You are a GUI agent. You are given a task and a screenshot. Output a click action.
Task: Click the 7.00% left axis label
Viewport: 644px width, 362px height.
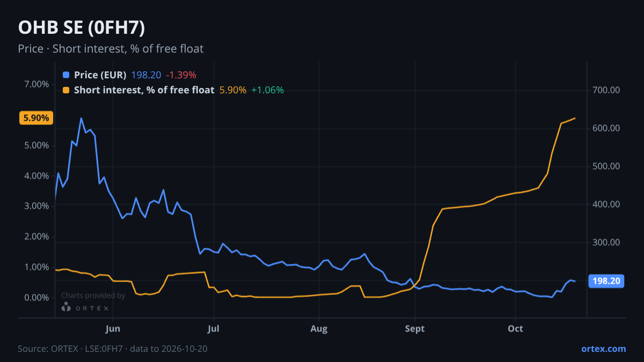pos(36,84)
